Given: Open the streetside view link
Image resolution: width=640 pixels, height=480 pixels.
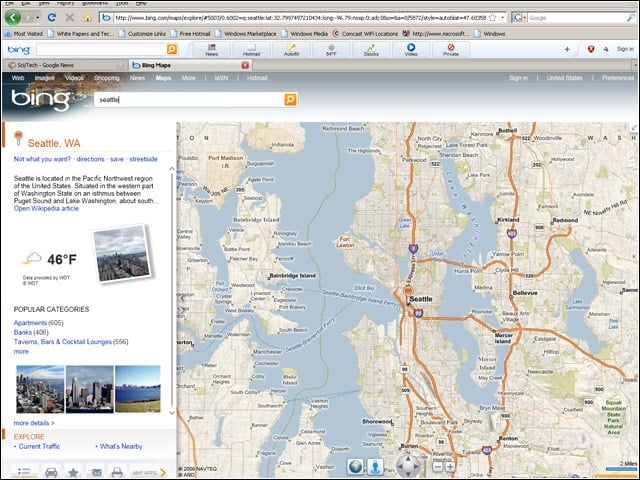Looking at the screenshot, I should [x=143, y=159].
